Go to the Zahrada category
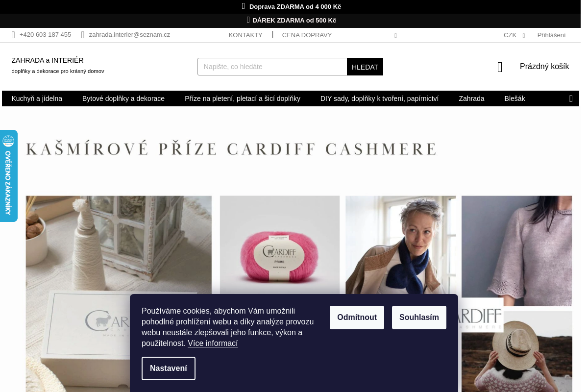The image size is (588, 392). click(471, 98)
